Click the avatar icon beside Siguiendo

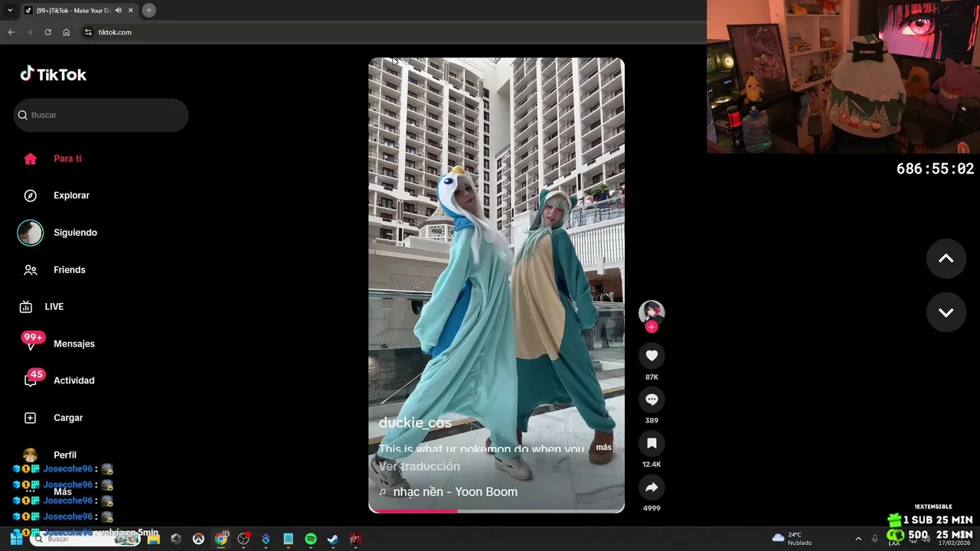tap(31, 233)
